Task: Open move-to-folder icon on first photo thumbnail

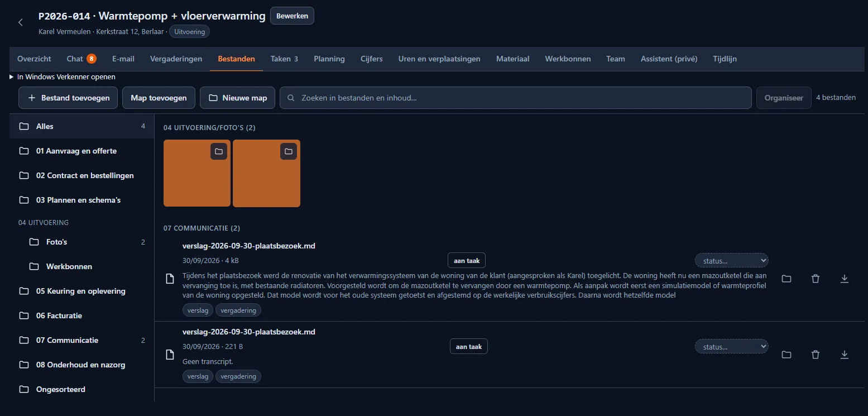Action: 219,151
